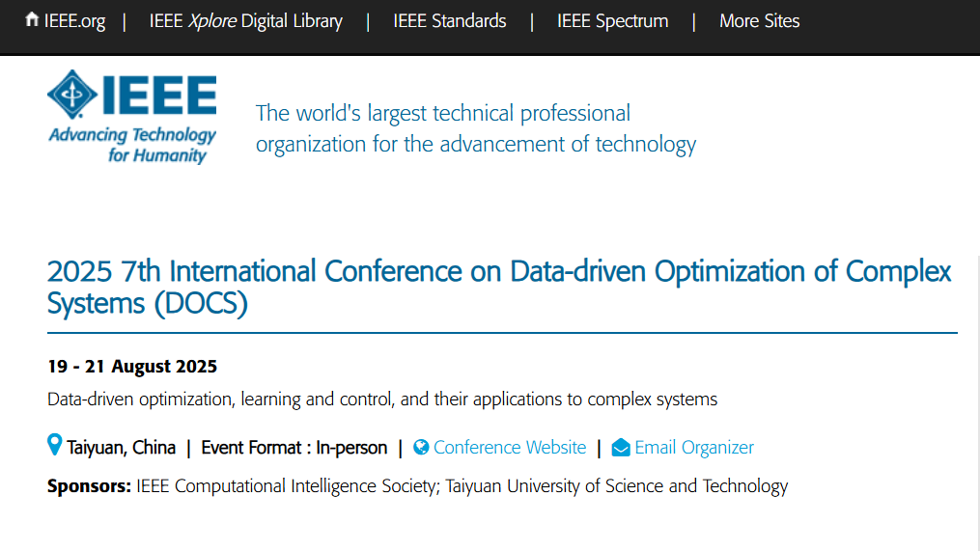
Task: Open the Email Organizer link
Action: coord(694,448)
